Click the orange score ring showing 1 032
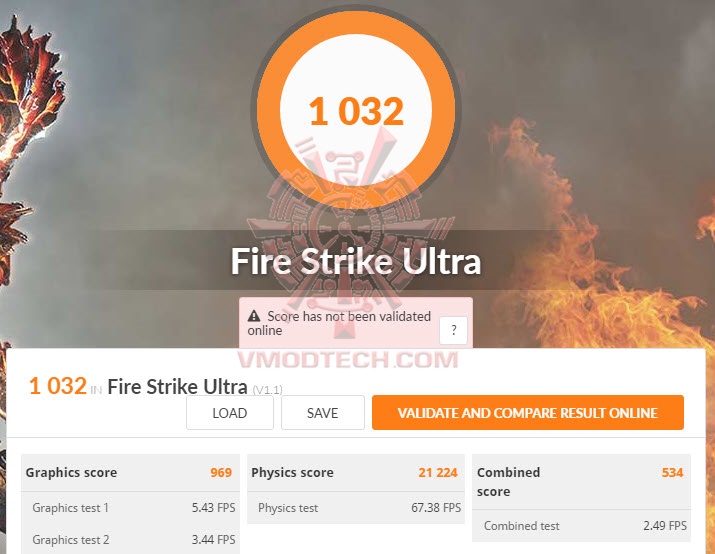715x554 pixels. pyautogui.click(x=356, y=110)
